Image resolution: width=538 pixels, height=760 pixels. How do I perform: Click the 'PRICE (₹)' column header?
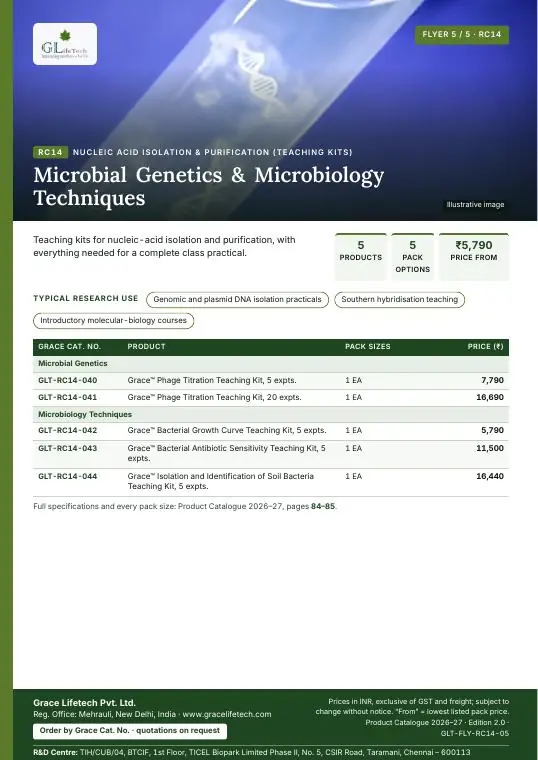click(x=485, y=347)
